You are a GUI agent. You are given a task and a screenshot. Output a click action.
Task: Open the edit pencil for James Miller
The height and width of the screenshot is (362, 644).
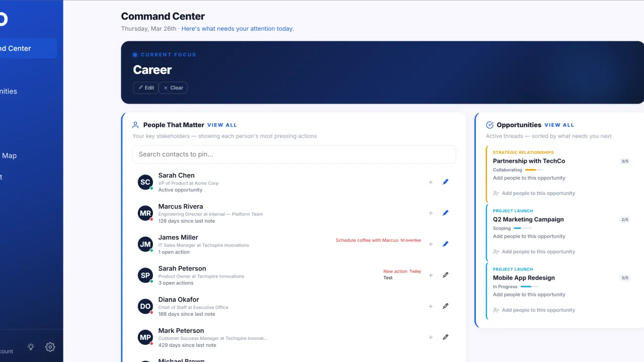point(445,244)
